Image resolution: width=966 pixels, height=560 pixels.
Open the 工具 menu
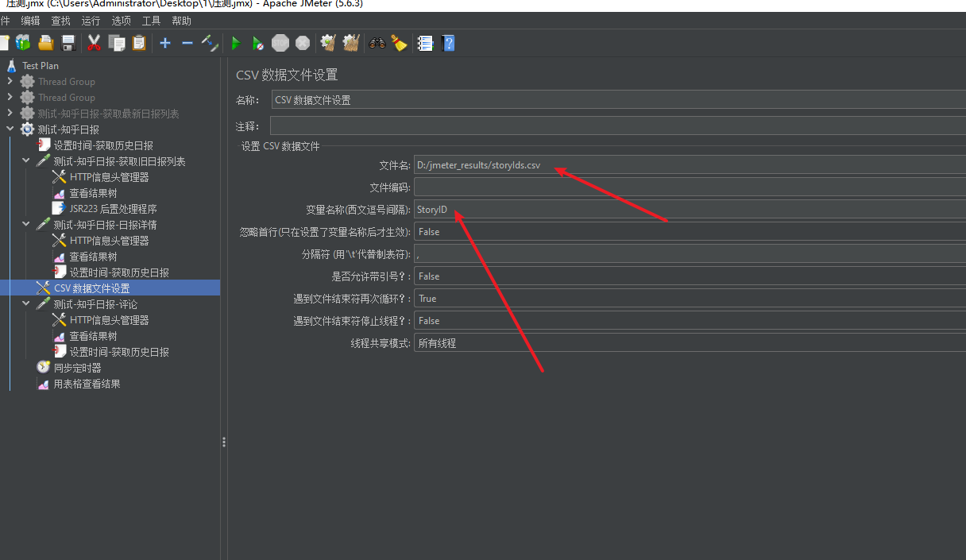[151, 21]
